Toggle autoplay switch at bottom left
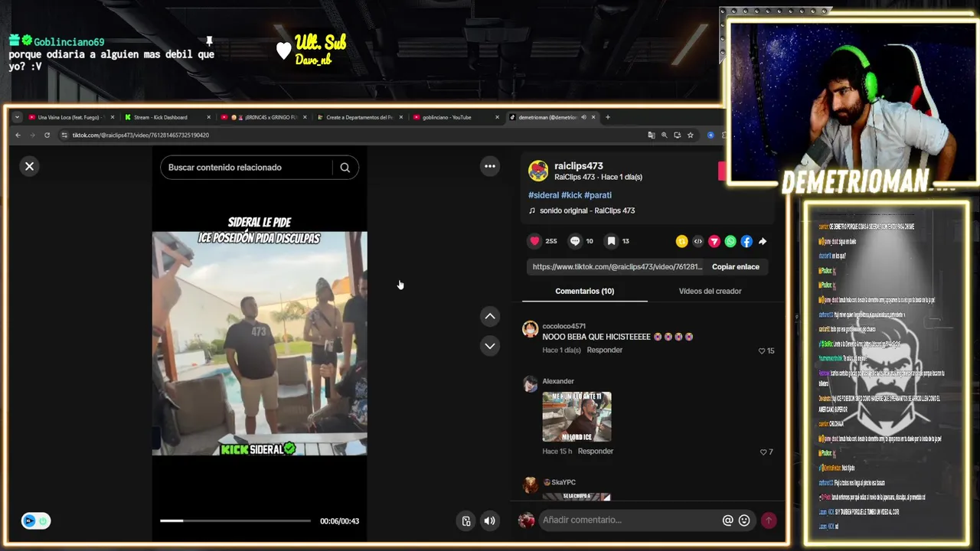The image size is (980, 551). pos(35,521)
